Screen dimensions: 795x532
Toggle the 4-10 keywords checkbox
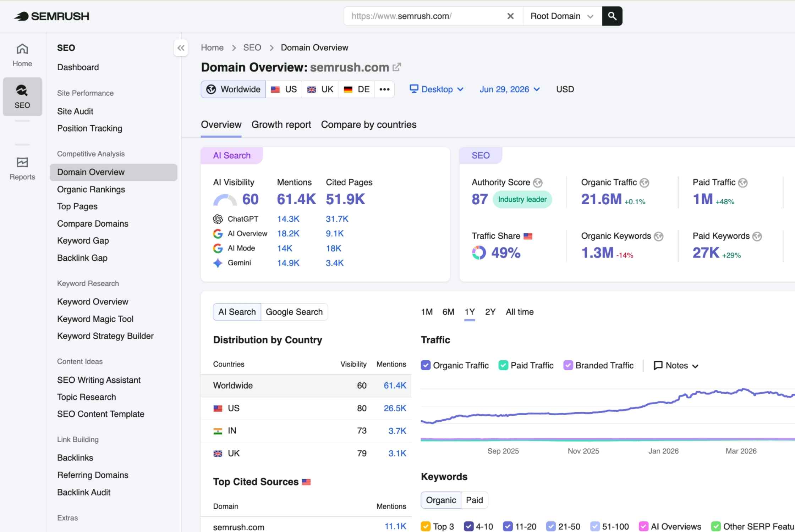(x=469, y=526)
